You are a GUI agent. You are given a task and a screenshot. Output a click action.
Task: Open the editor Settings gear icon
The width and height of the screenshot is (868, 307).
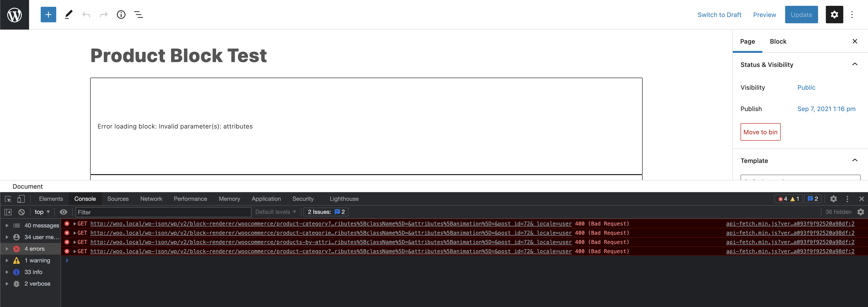click(834, 15)
